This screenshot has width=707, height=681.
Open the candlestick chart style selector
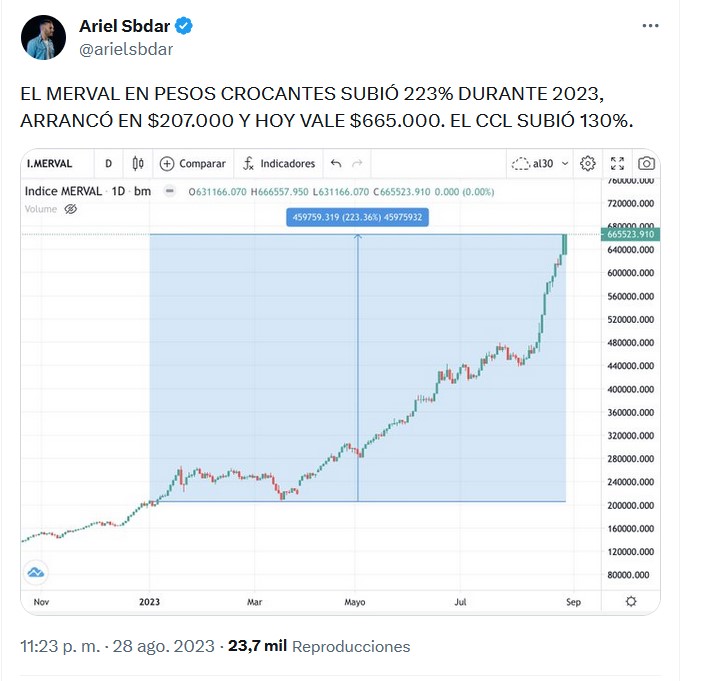(x=138, y=163)
